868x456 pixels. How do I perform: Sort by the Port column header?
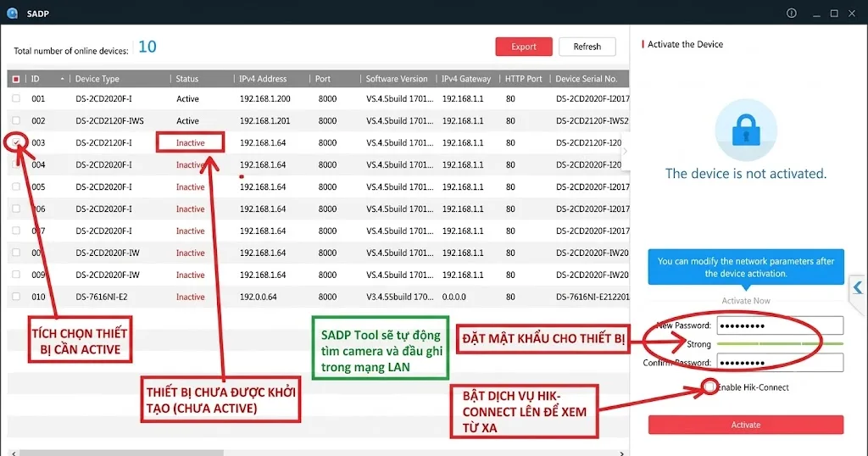(323, 79)
